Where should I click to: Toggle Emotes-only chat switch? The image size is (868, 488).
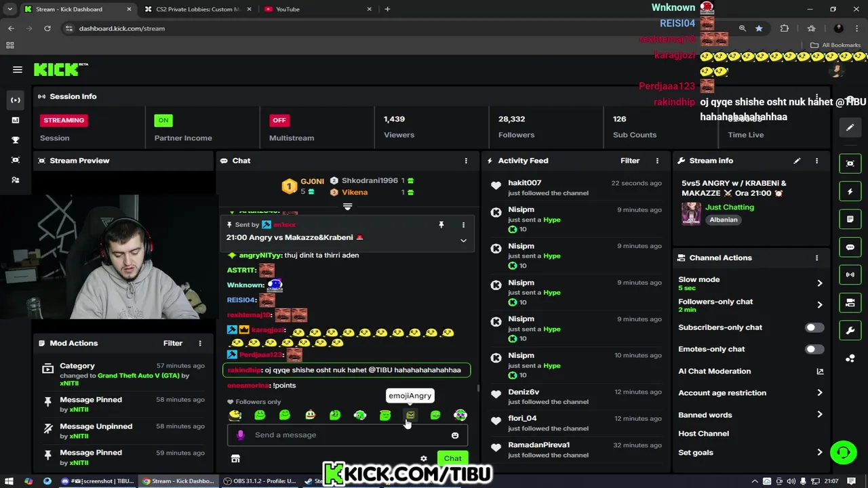click(x=814, y=349)
